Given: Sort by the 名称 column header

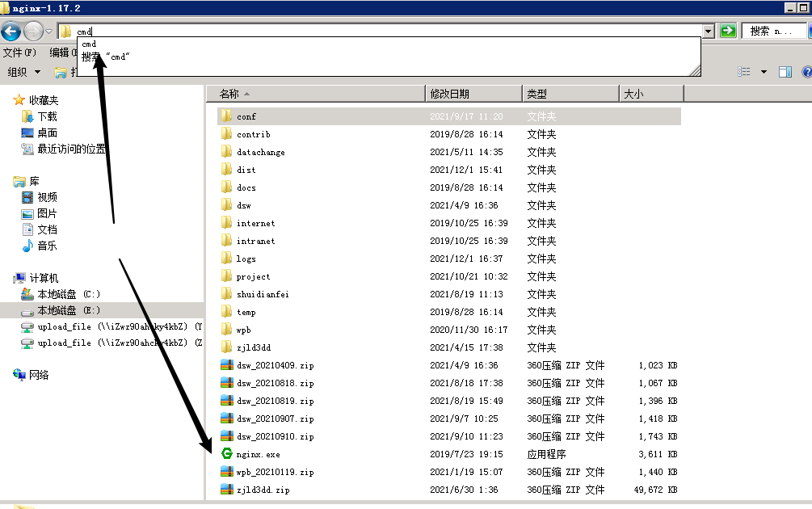Looking at the screenshot, I should coord(315,94).
